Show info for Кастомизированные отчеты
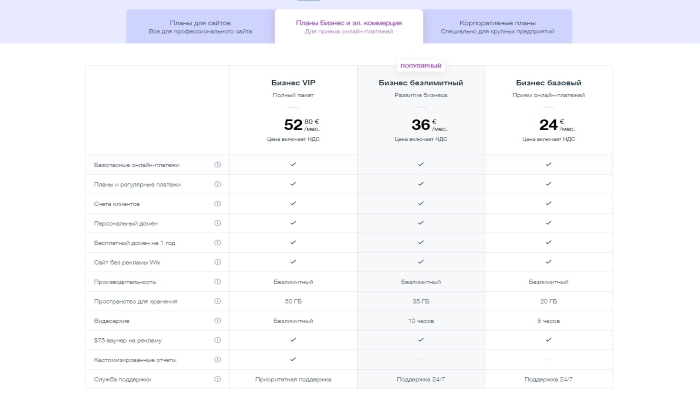The height and width of the screenshot is (400, 700). [x=217, y=360]
